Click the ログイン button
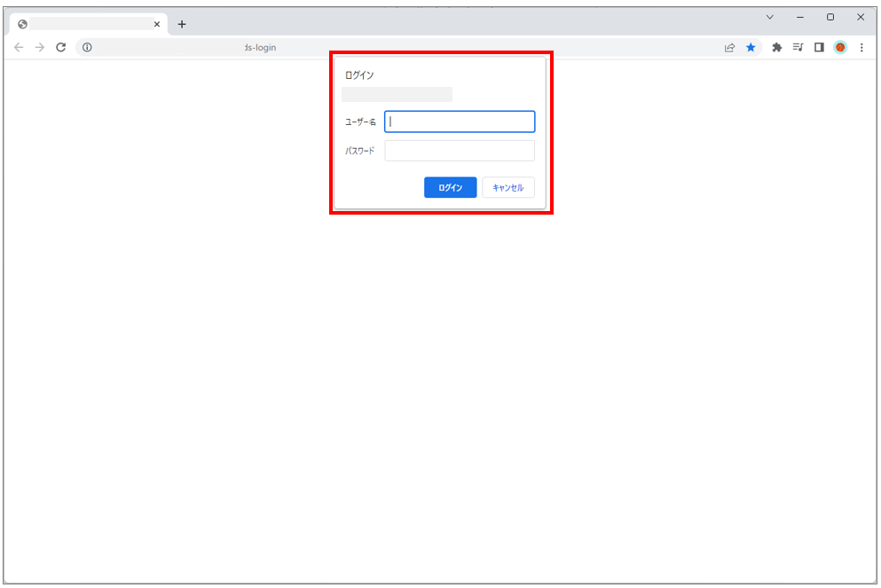Viewport: 881px width, 588px height. click(450, 187)
